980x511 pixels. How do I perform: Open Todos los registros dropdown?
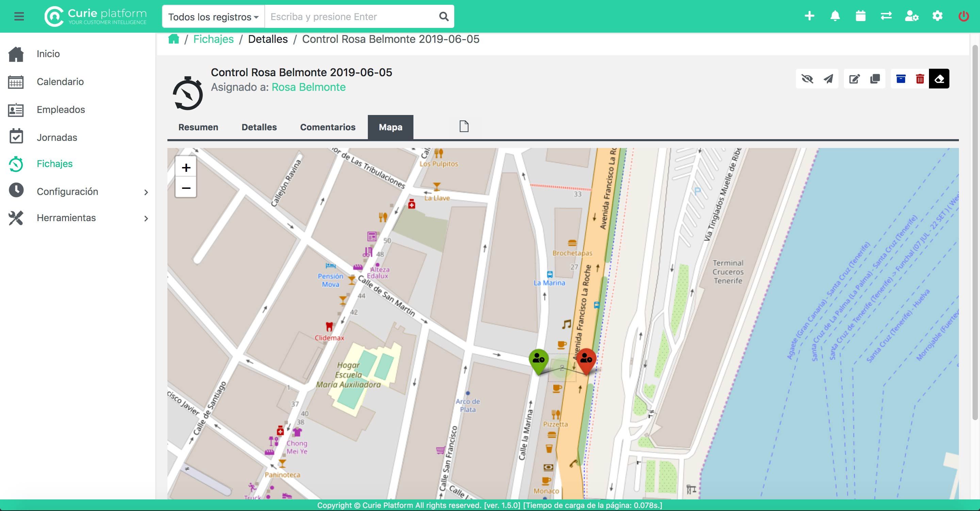pos(213,17)
